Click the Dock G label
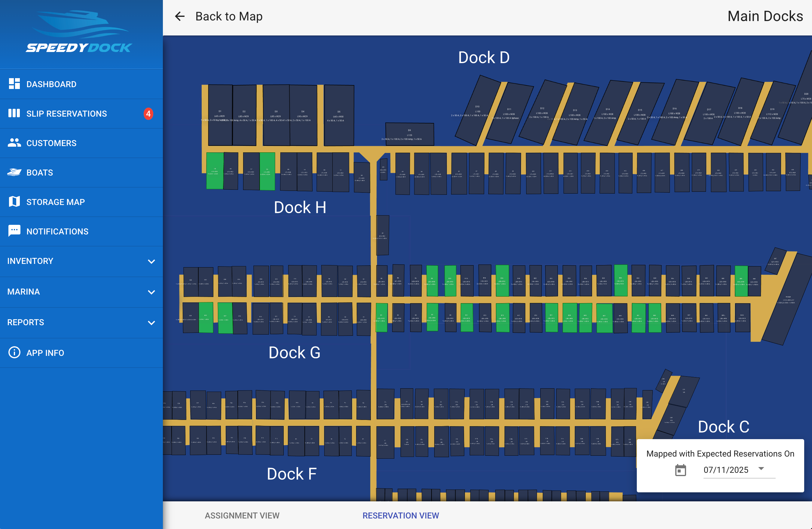This screenshot has height=529, width=812. pos(295,353)
